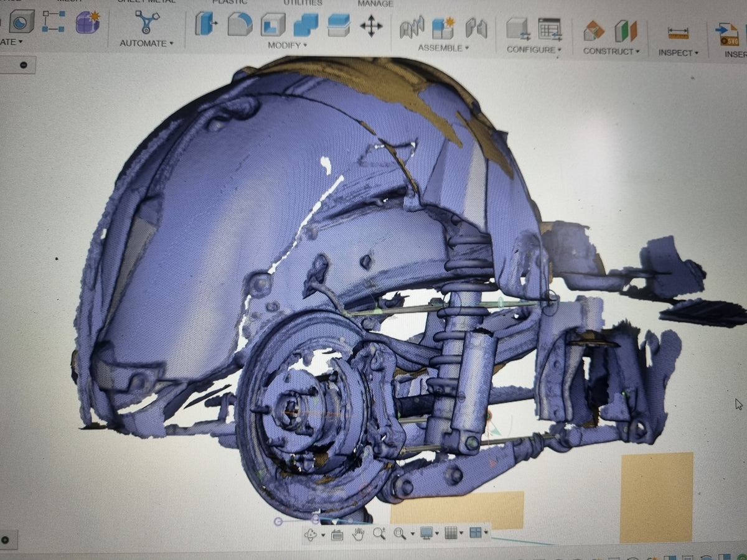The width and height of the screenshot is (747, 560).
Task: Collapse the browser panel minus button
Action: (x=24, y=65)
